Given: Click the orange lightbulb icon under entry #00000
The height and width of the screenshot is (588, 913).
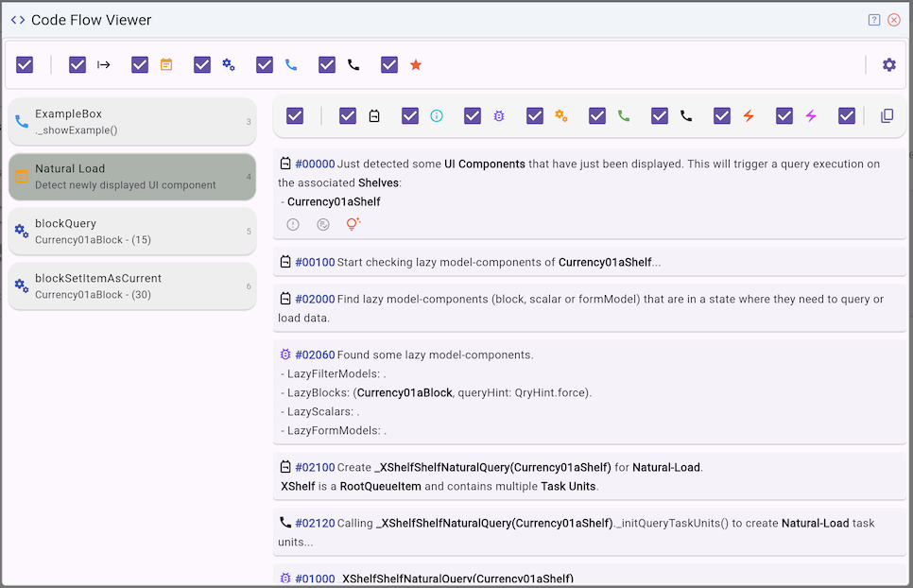Looking at the screenshot, I should 353,224.
